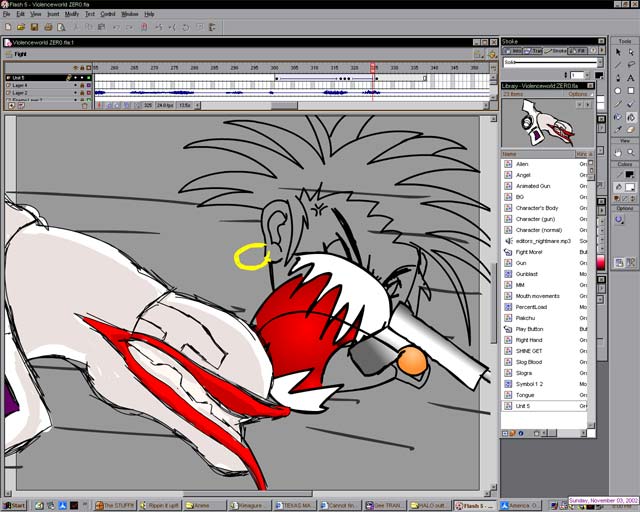Click stroke color swatch in Colors section
640x512 pixels.
(x=630, y=174)
